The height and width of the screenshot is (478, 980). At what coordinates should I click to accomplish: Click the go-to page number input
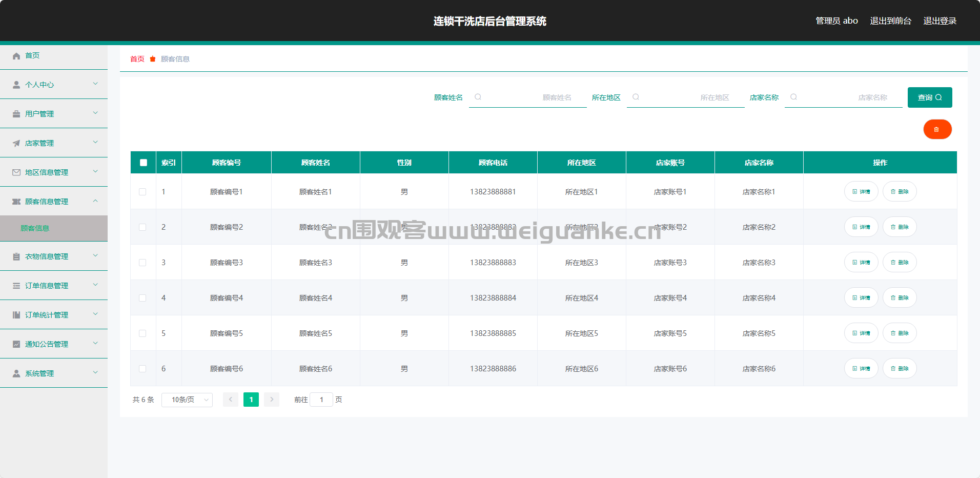321,400
